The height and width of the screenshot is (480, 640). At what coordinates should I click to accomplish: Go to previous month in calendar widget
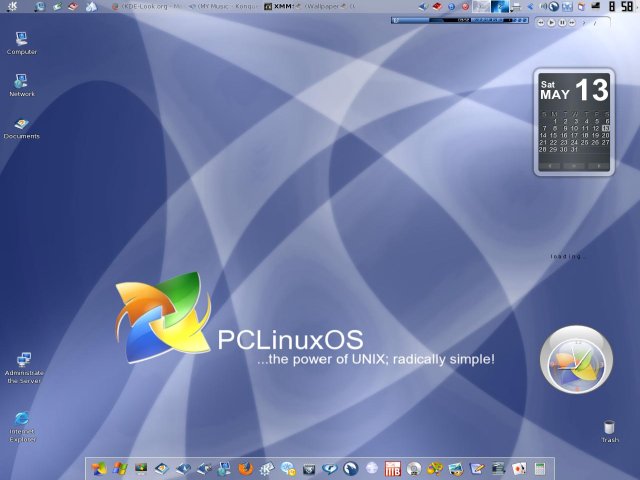click(550, 166)
